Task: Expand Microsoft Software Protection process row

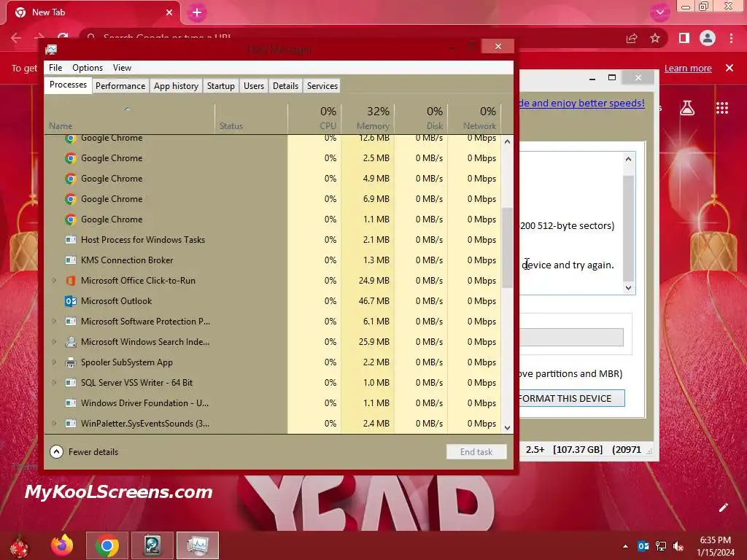Action: click(54, 322)
